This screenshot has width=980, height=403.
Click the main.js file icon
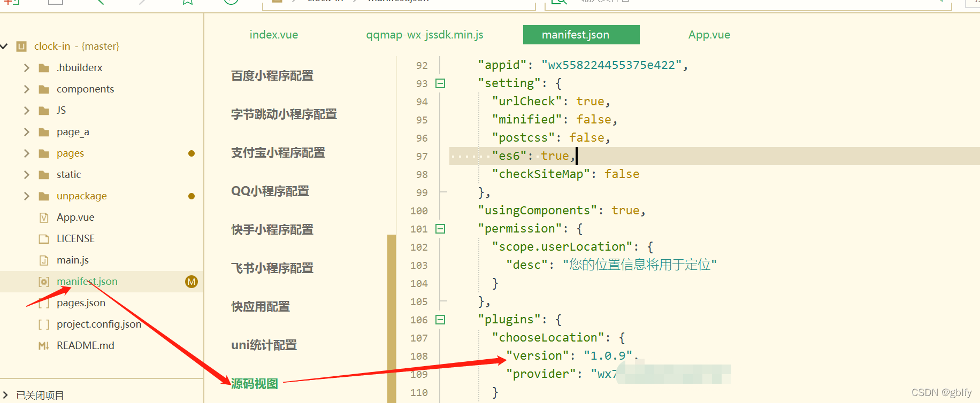(x=44, y=260)
